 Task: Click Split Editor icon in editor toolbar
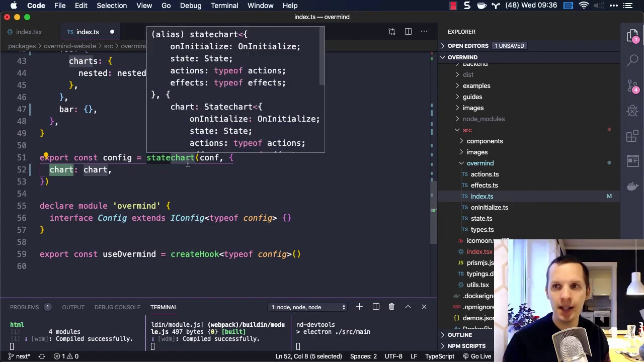click(x=408, y=32)
